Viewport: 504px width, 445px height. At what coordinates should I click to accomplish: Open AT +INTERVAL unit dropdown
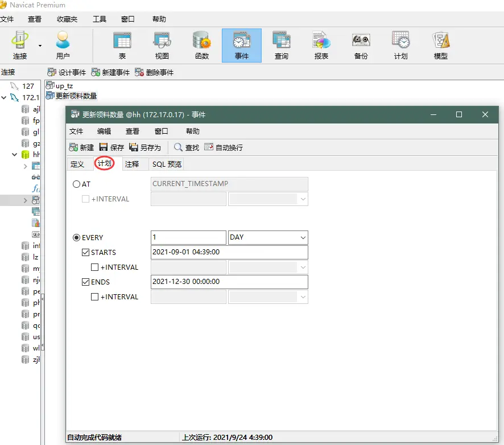(x=303, y=199)
